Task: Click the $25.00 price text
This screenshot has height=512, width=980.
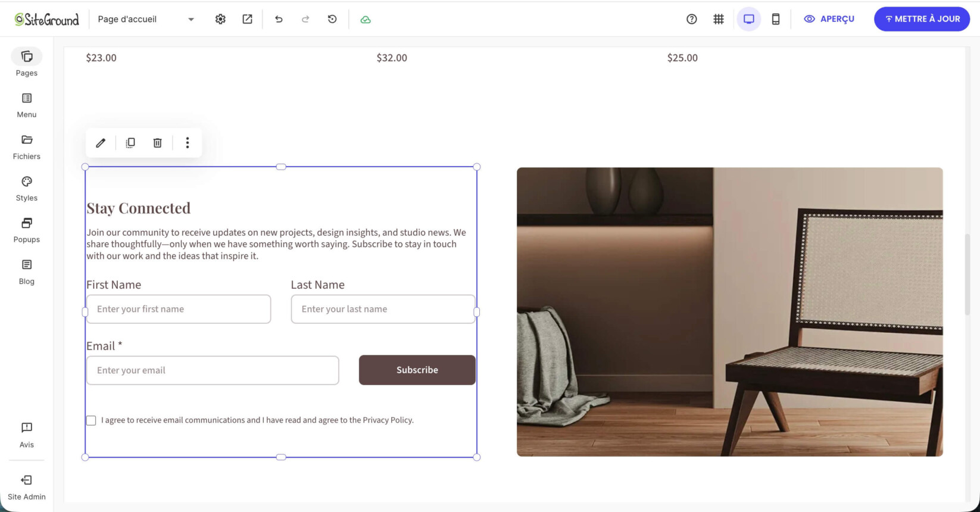Action: click(x=682, y=58)
